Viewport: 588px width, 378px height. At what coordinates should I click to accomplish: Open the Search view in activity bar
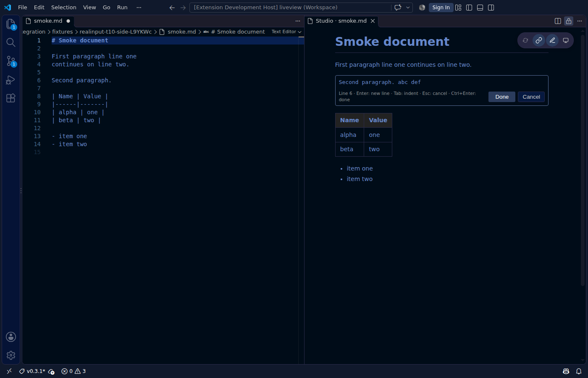(x=11, y=42)
